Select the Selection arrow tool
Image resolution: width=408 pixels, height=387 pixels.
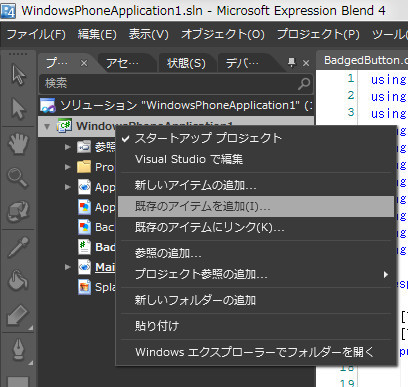[x=18, y=75]
